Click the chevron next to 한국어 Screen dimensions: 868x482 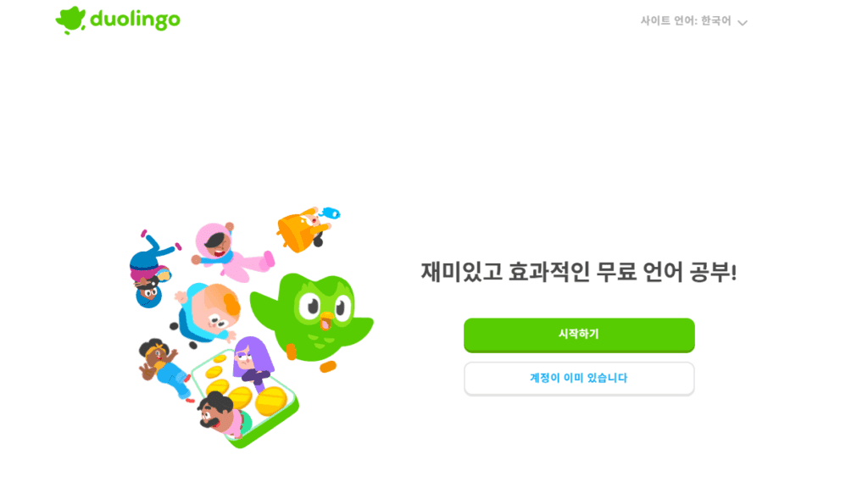[743, 23]
